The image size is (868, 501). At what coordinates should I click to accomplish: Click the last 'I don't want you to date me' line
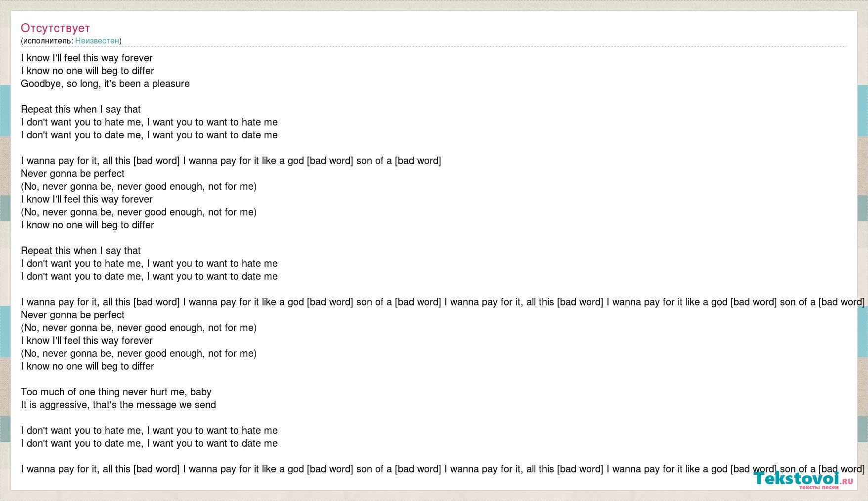click(149, 443)
